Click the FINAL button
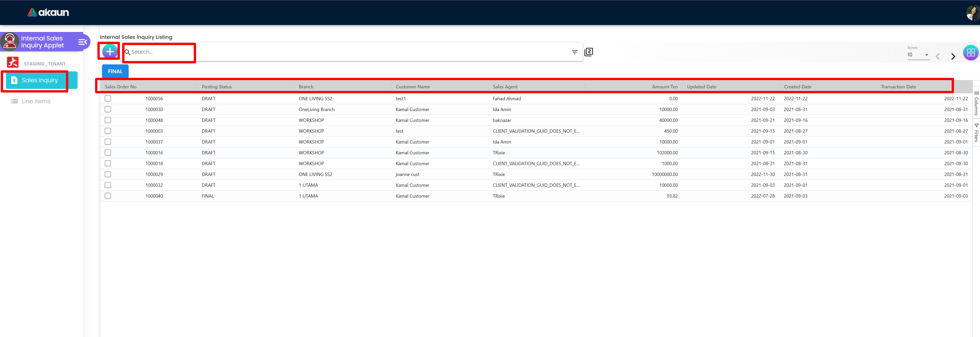 [x=115, y=71]
